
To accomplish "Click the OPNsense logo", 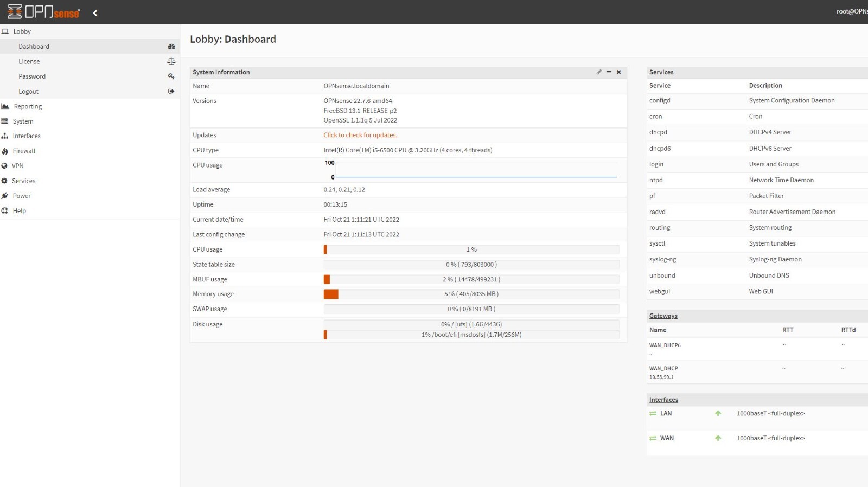I will click(x=43, y=12).
